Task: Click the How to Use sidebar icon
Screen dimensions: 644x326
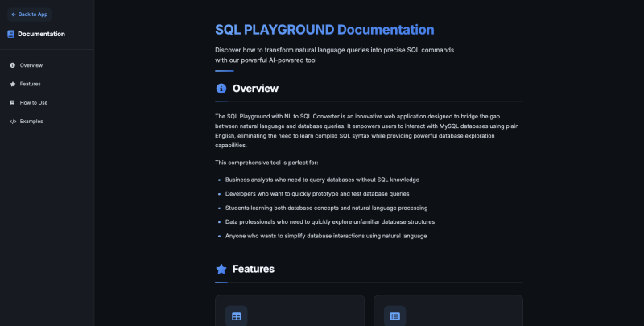Action: point(12,103)
